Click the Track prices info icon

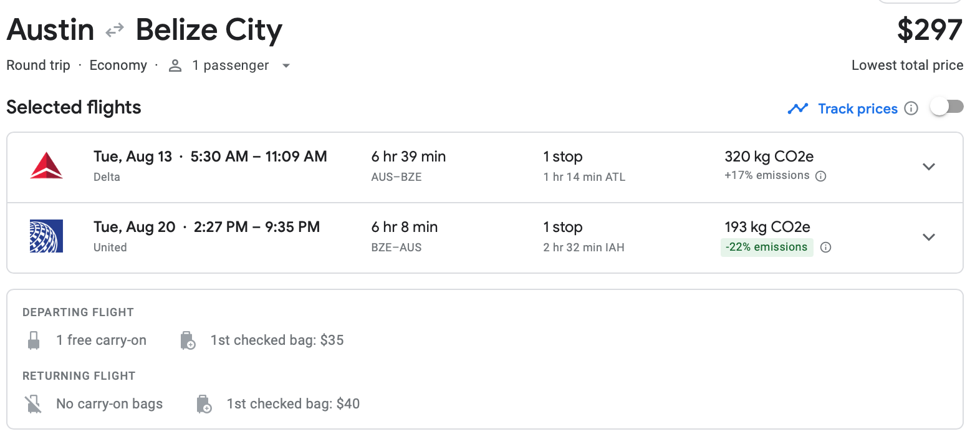pyautogui.click(x=911, y=109)
